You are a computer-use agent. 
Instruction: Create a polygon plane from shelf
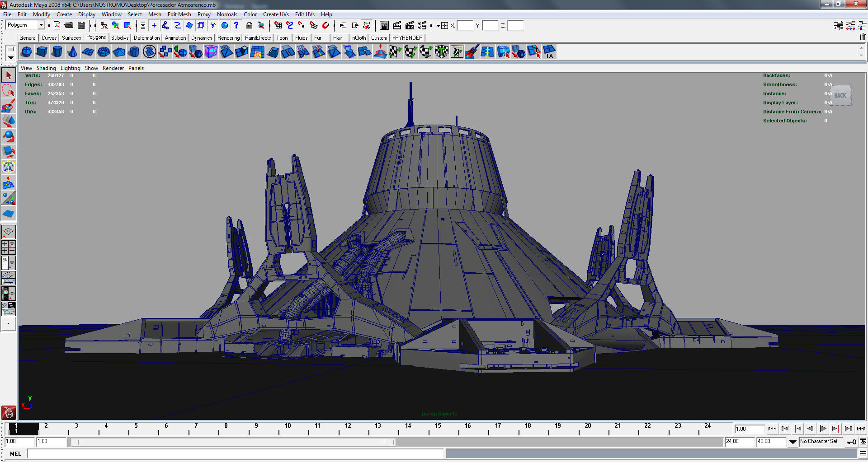[88, 51]
